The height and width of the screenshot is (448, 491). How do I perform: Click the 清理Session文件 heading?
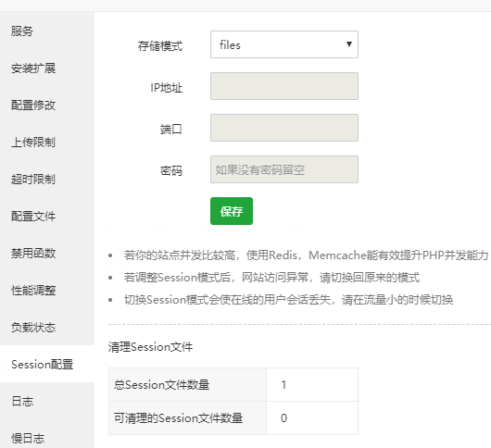pos(150,346)
